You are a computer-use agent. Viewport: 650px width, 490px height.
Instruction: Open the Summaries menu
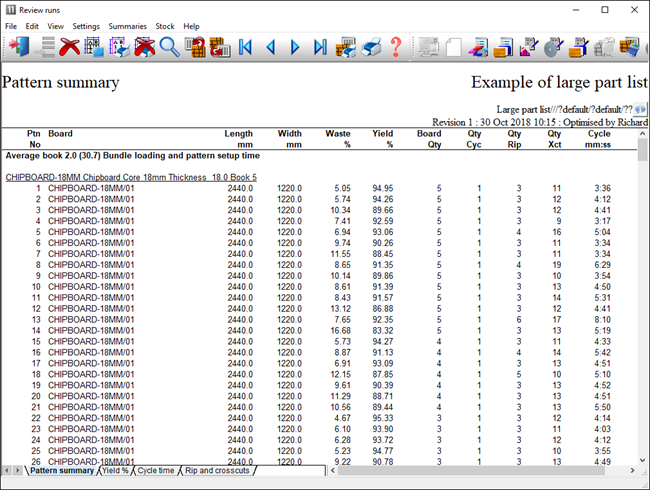click(x=127, y=26)
